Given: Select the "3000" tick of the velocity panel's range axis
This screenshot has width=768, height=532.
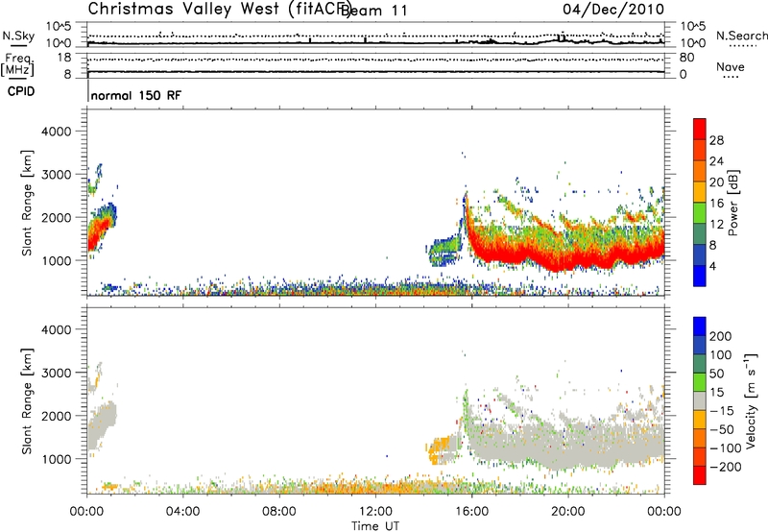Looking at the screenshot, I should (x=57, y=373).
